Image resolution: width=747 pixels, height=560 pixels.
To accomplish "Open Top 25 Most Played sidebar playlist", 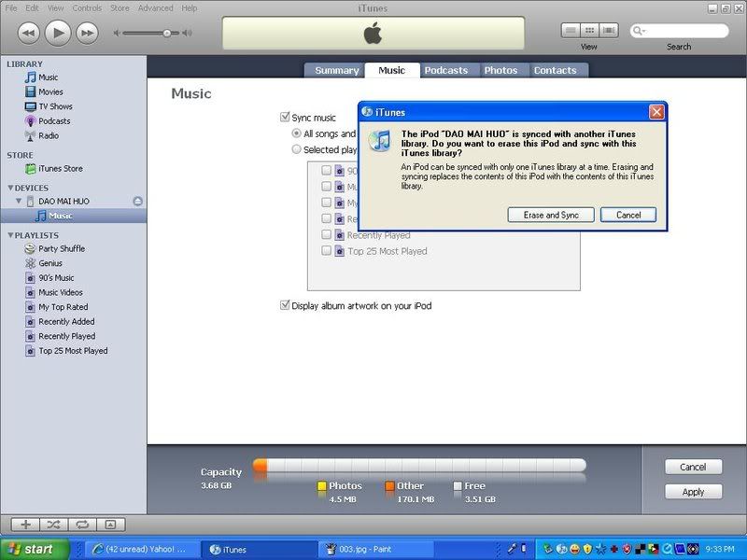I will (73, 351).
